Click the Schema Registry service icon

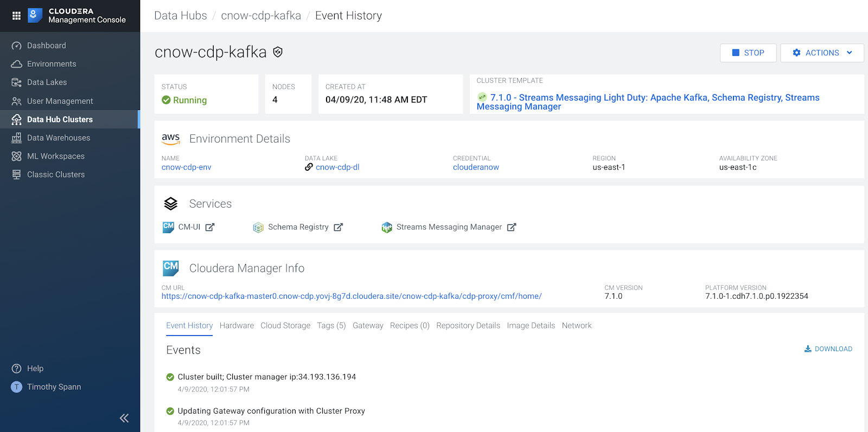258,228
